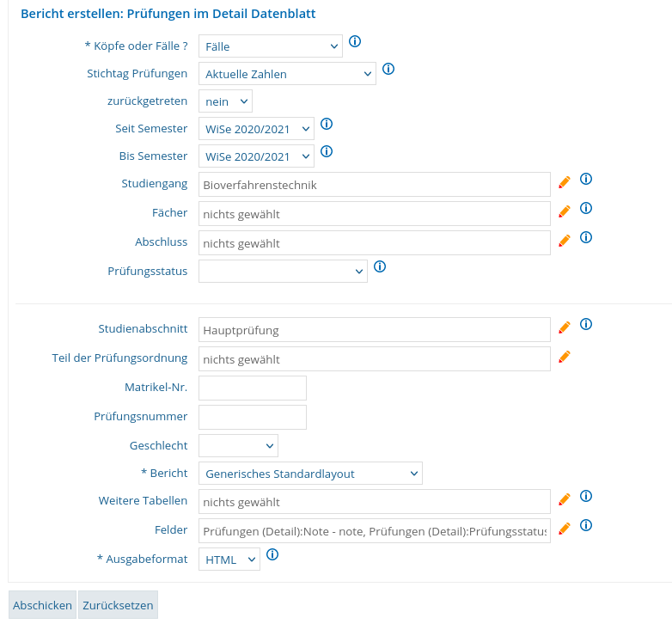This screenshot has height=630, width=672.
Task: Edit Studienabschnitt via pencil icon
Action: click(x=565, y=327)
